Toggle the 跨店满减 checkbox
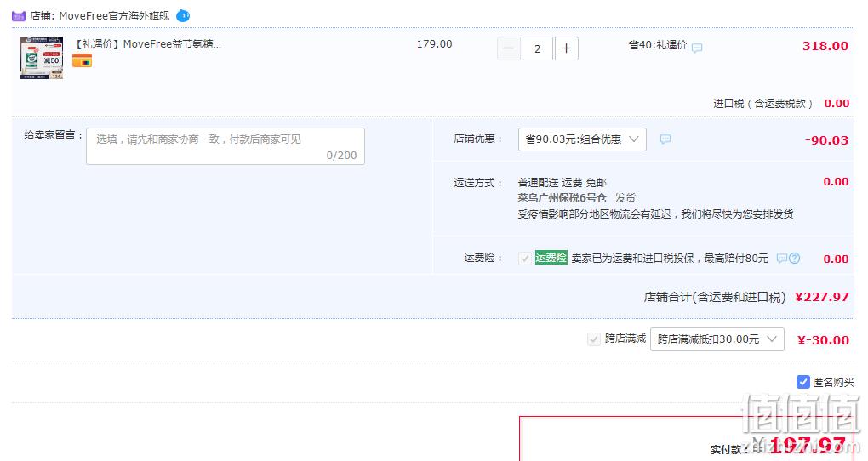The image size is (868, 461). (593, 339)
